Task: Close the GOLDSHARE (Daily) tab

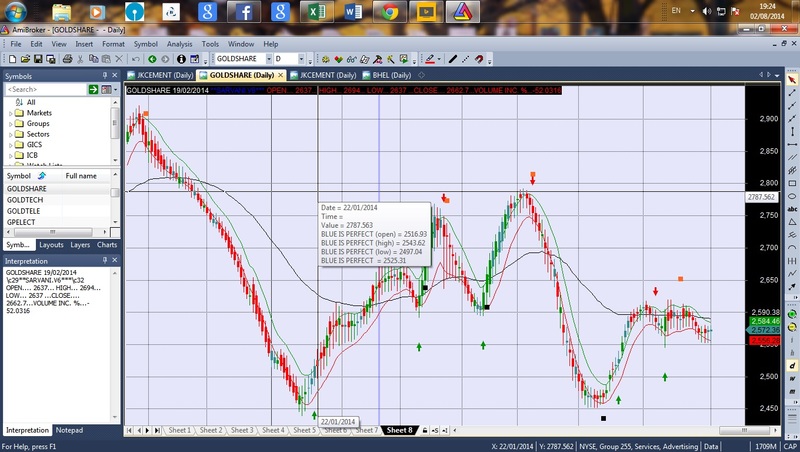Action: point(280,75)
